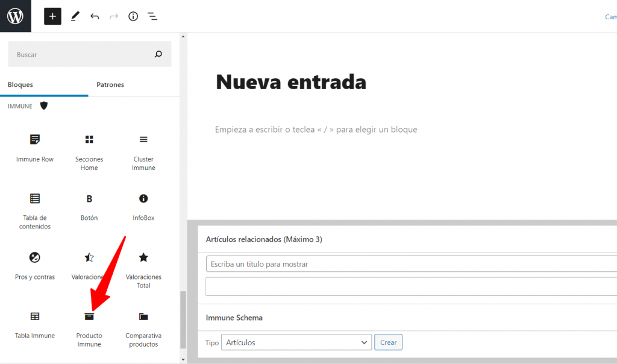Open the document details info icon
The image size is (617, 364).
click(133, 16)
